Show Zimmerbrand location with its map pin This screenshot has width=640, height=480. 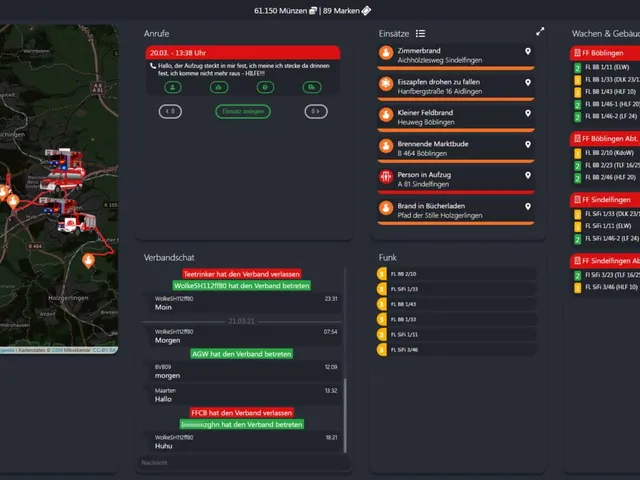528,51
